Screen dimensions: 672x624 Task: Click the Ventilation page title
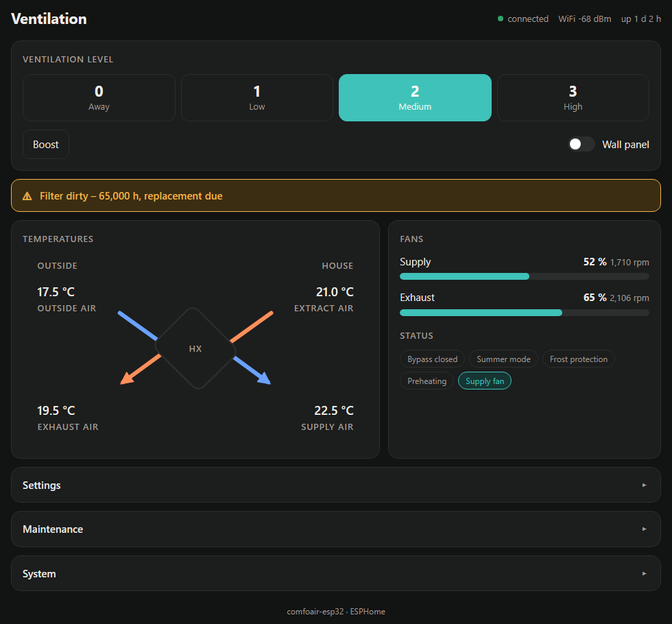coord(49,19)
